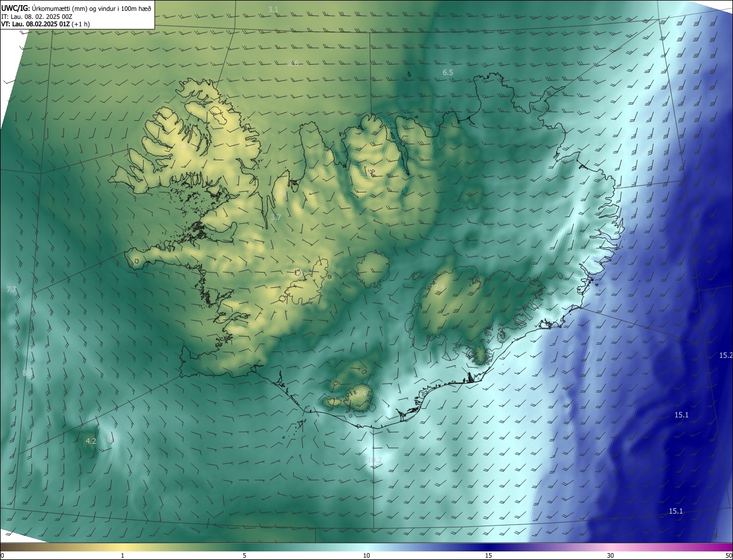
Task: Click the color scale tick label 10
Action: 366,555
